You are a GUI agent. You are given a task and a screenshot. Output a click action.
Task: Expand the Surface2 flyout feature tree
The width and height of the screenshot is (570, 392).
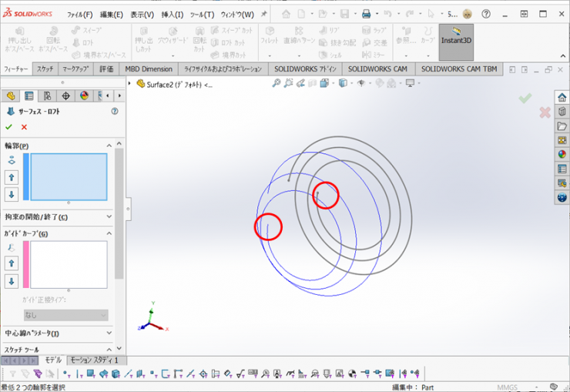click(x=130, y=84)
